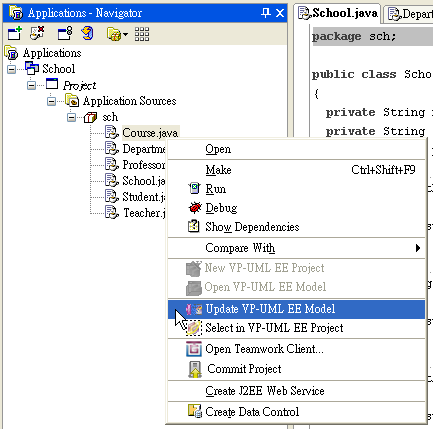
Task: Switch to the Depart editor tab
Action: pos(409,14)
